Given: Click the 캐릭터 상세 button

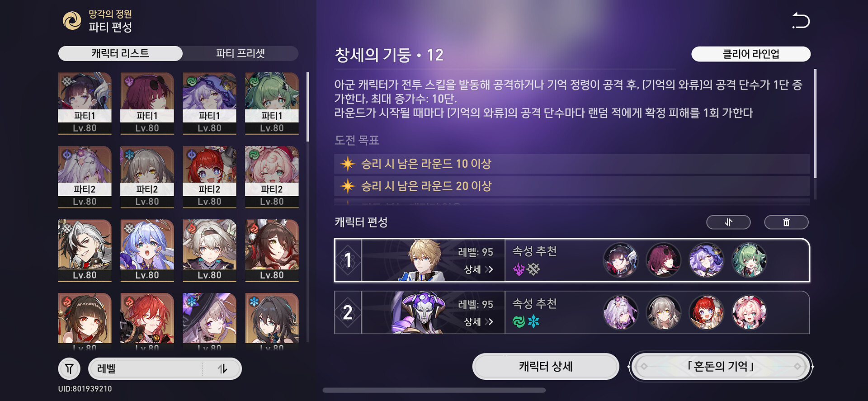Looking at the screenshot, I should coord(546,366).
